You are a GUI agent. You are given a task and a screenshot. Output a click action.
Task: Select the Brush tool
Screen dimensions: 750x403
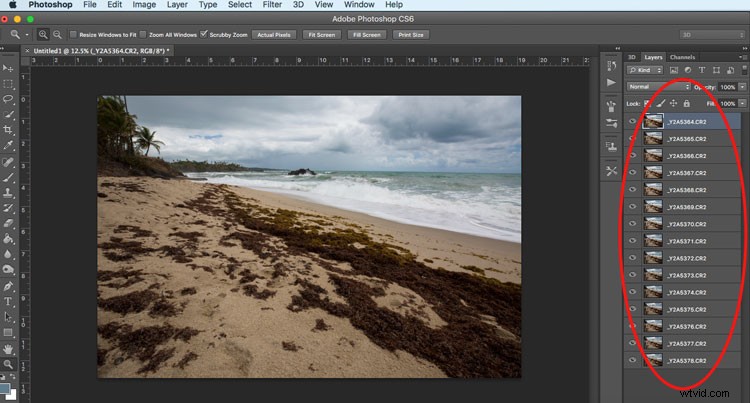[x=8, y=177]
